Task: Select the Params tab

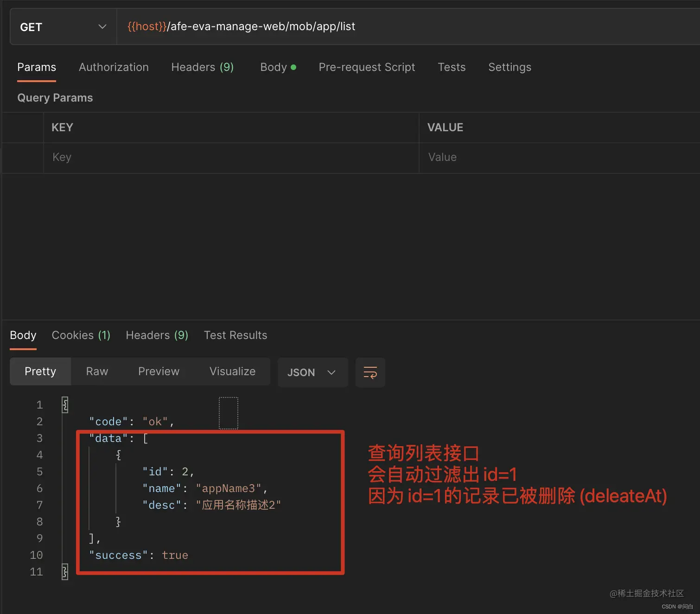Action: click(36, 67)
